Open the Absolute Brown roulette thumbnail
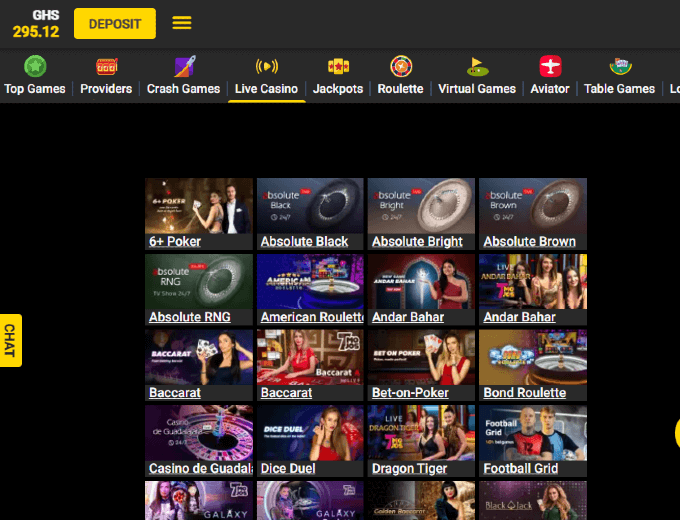This screenshot has height=520, width=680. click(533, 206)
